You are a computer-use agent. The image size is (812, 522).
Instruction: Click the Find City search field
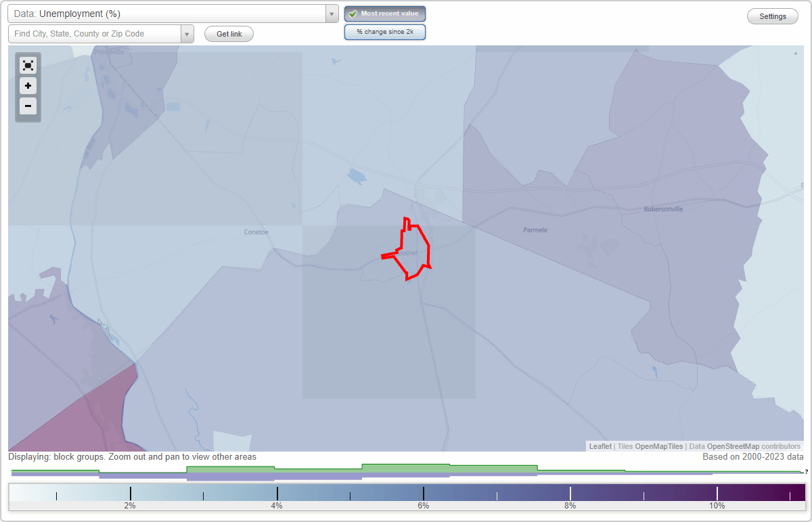(x=95, y=33)
